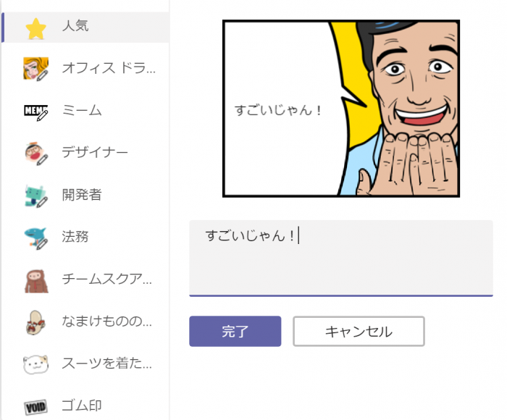Open the ゴム印 category label
The width and height of the screenshot is (507, 420).
point(82,406)
